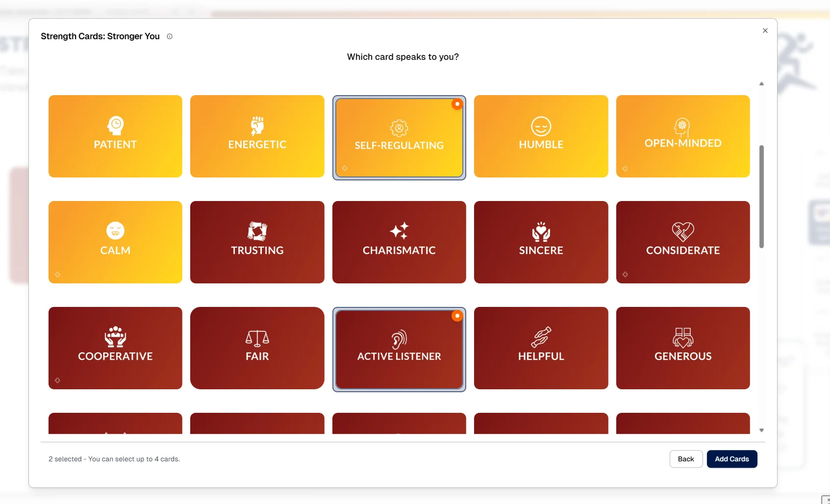Click the info icon next to the dialog title
830x504 pixels.
point(169,36)
